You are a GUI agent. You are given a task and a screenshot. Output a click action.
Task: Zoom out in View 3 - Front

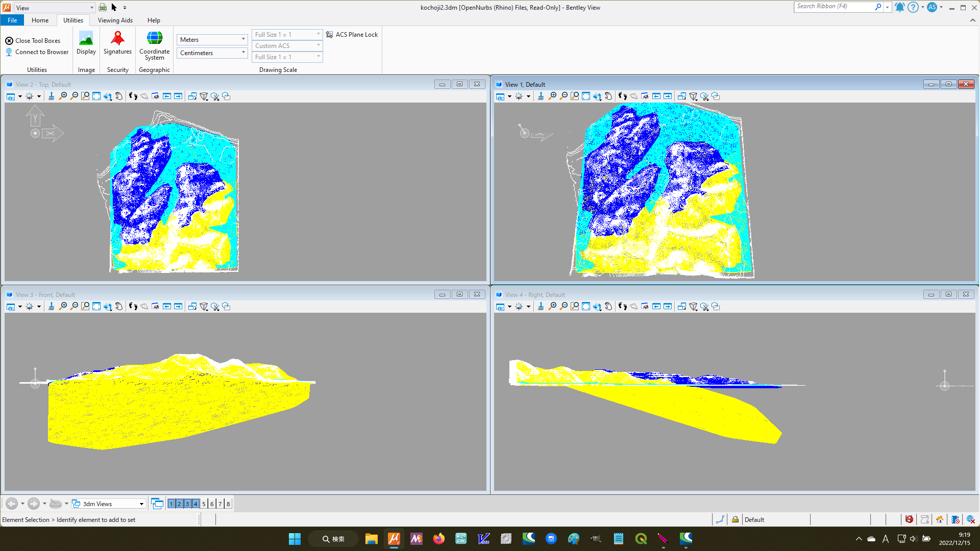[74, 307]
